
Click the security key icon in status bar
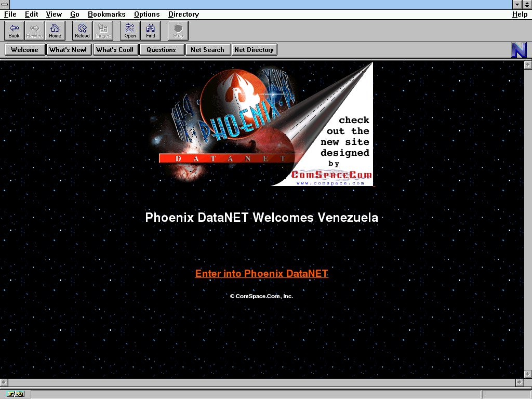point(16,394)
